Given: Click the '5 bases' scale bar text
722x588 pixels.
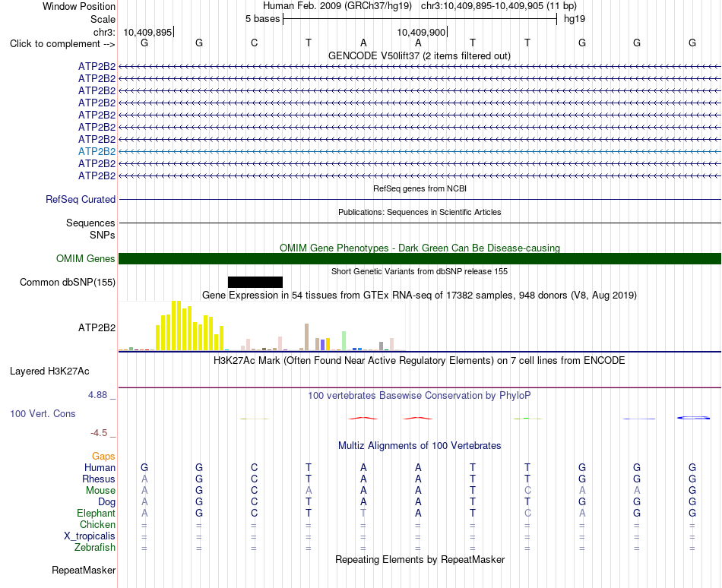Looking at the screenshot, I should click(262, 19).
